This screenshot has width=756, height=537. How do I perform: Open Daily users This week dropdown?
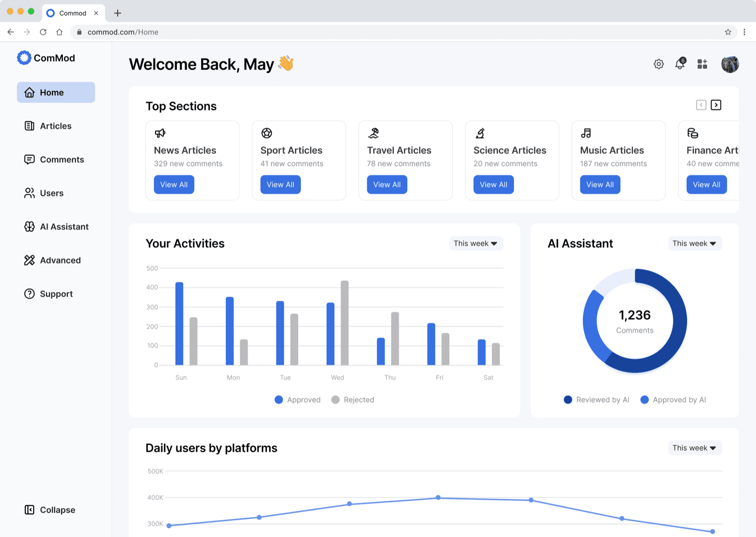coord(695,448)
